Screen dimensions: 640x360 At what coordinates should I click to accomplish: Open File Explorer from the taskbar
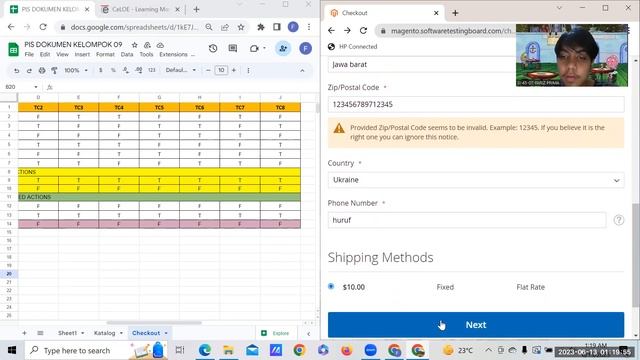click(228, 350)
